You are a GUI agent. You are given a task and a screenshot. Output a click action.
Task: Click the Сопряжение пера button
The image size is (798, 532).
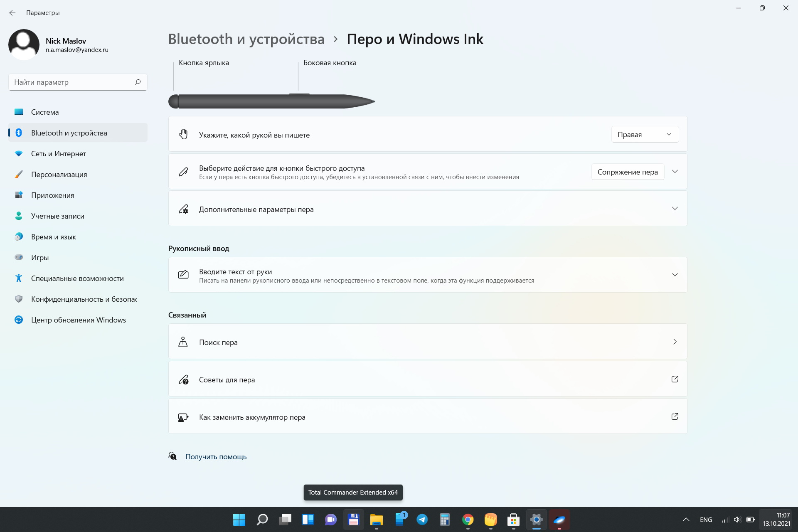click(x=627, y=172)
